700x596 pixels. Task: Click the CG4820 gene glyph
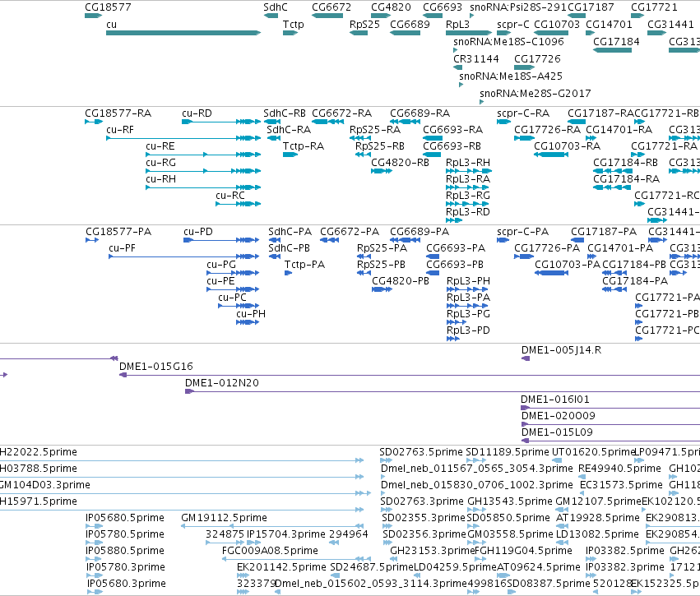(x=381, y=16)
